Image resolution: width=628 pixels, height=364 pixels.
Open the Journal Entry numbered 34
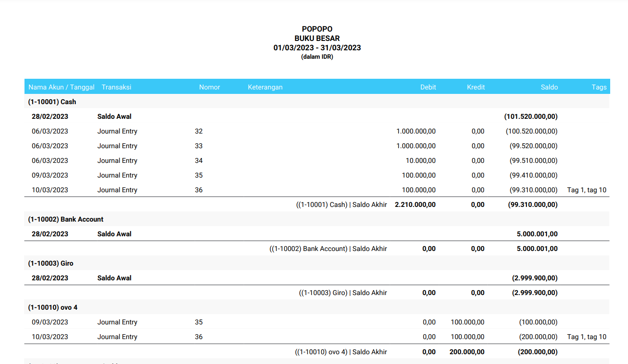tap(117, 161)
